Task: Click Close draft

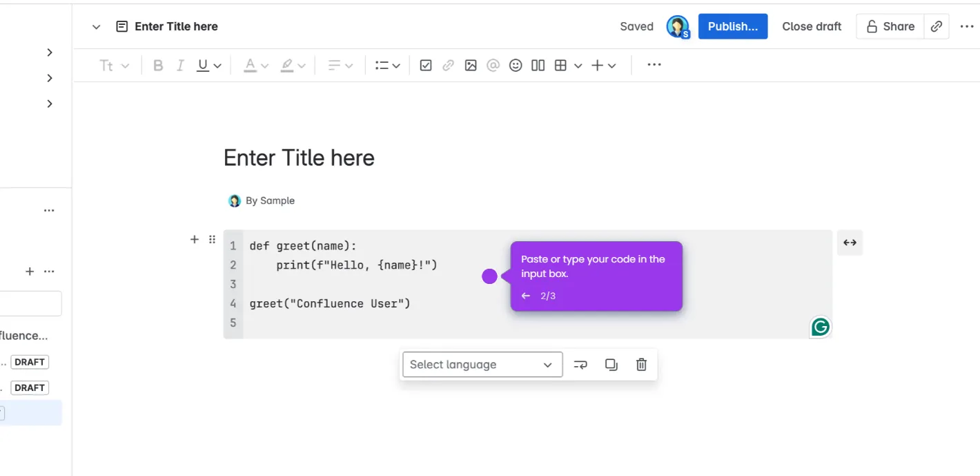Action: click(x=812, y=26)
